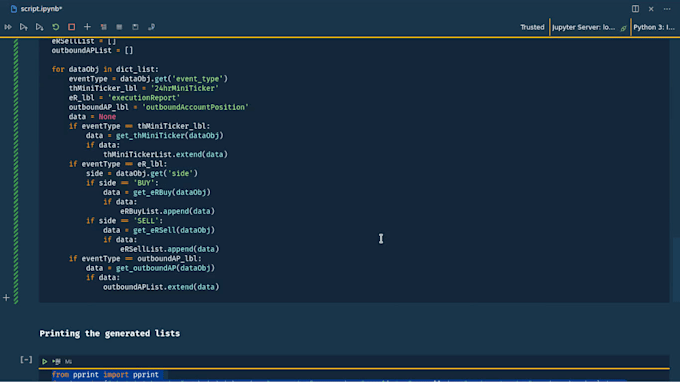Click the vertical scrollbar thumb
The height and width of the screenshot is (382, 680).
676,269
